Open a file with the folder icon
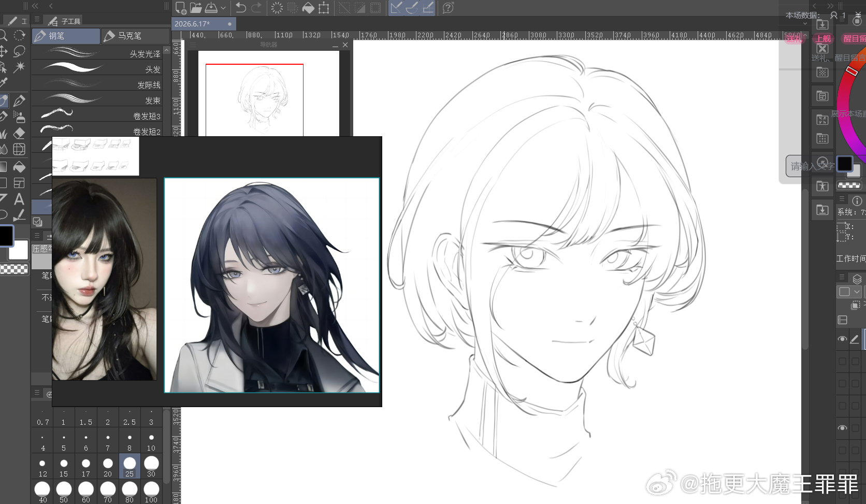The width and height of the screenshot is (866, 504). (196, 8)
